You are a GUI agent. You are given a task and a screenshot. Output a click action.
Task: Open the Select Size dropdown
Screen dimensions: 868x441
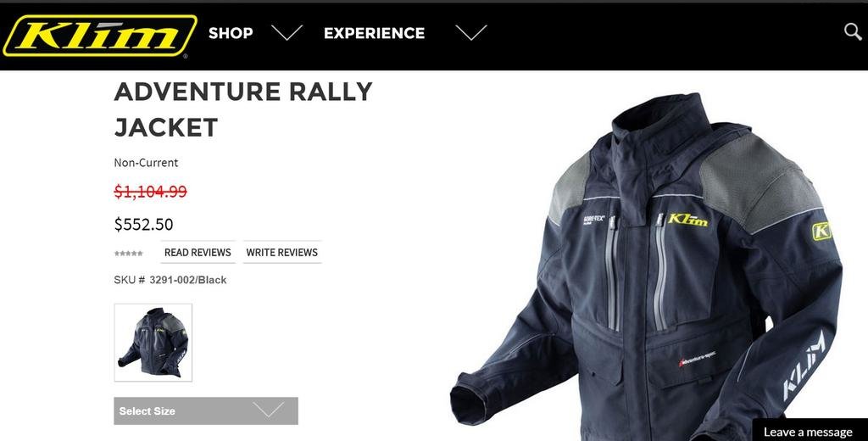206,411
